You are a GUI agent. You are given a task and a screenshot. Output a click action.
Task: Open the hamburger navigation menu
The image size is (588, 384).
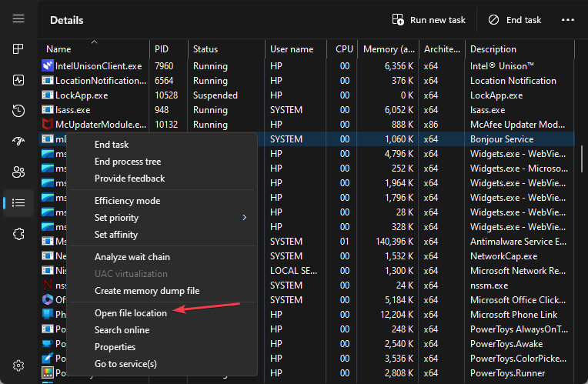tap(18, 18)
